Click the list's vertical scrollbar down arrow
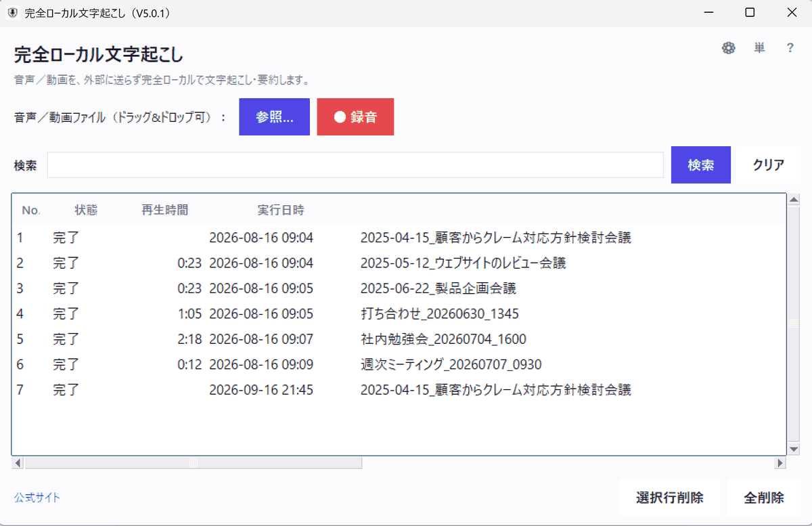812x526 pixels. (x=794, y=450)
